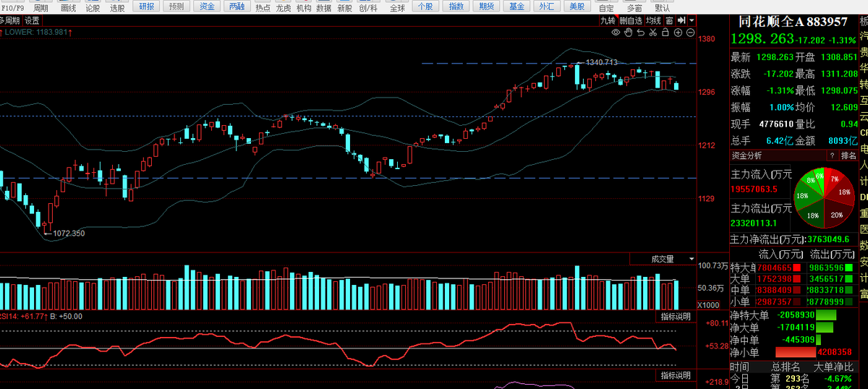Zoom in with the plus circle icon
This screenshot has width=868, height=389.
678,32
